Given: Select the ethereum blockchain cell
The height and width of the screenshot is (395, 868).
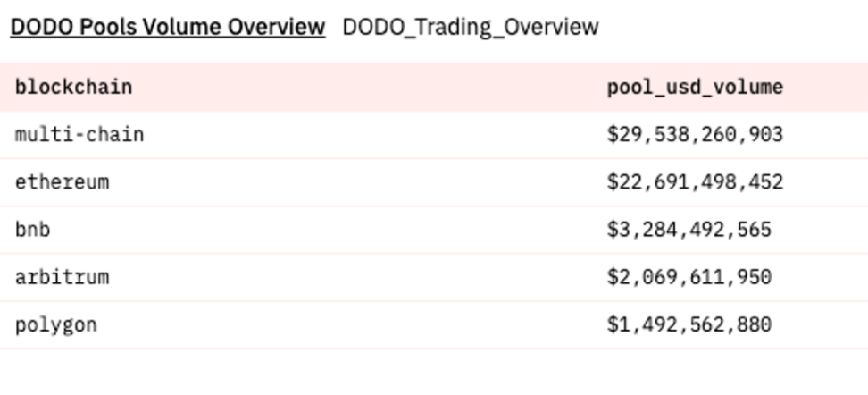Looking at the screenshot, I should coord(62,181).
